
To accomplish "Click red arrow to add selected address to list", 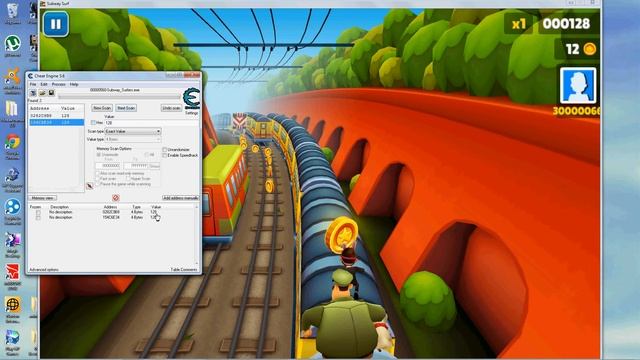I will [90, 186].
